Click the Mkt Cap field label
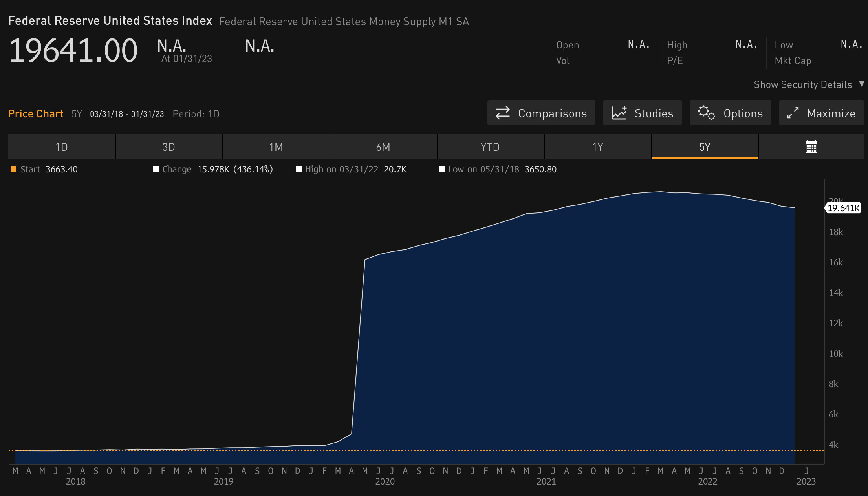The image size is (868, 496). pyautogui.click(x=793, y=61)
